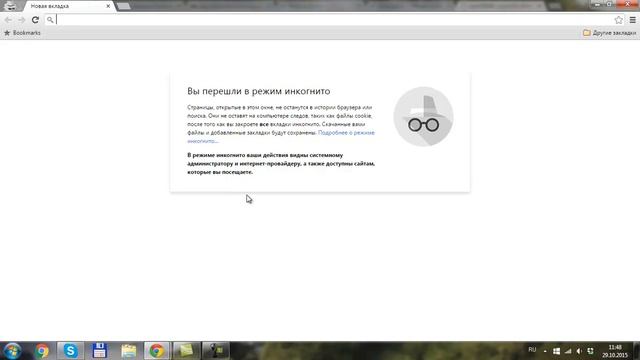Click the heading Вы перешли в режим инкогнито
640x360 pixels.
point(259,91)
